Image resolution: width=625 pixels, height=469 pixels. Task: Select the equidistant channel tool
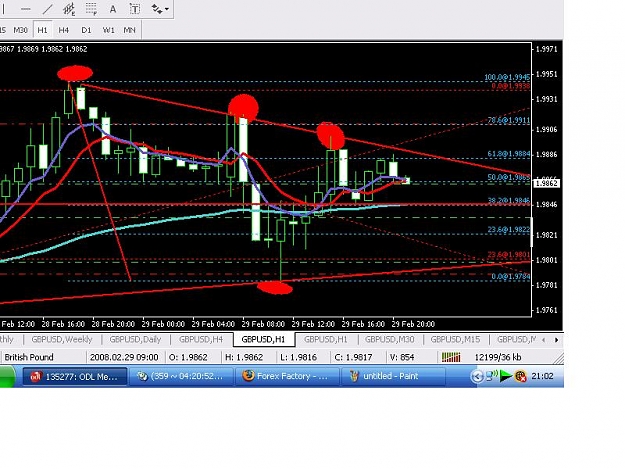(x=69, y=9)
